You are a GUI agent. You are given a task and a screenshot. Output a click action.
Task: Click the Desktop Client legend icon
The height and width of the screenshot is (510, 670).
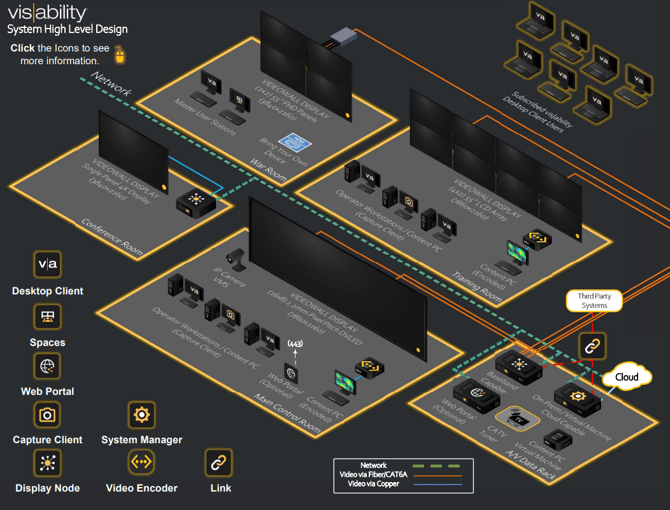pyautogui.click(x=47, y=264)
